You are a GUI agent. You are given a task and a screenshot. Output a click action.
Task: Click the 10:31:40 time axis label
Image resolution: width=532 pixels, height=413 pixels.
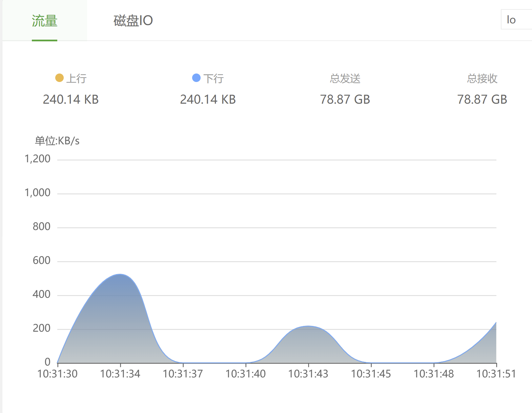pyautogui.click(x=246, y=374)
